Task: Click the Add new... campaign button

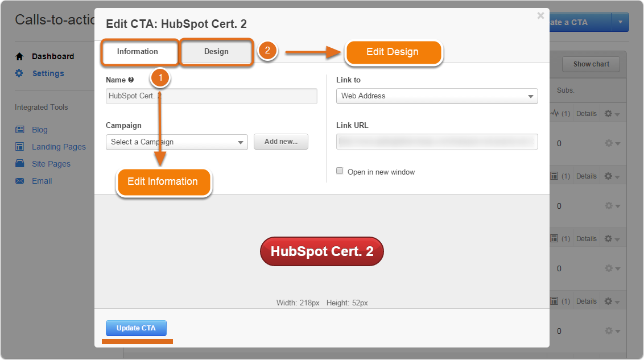Action: 281,142
